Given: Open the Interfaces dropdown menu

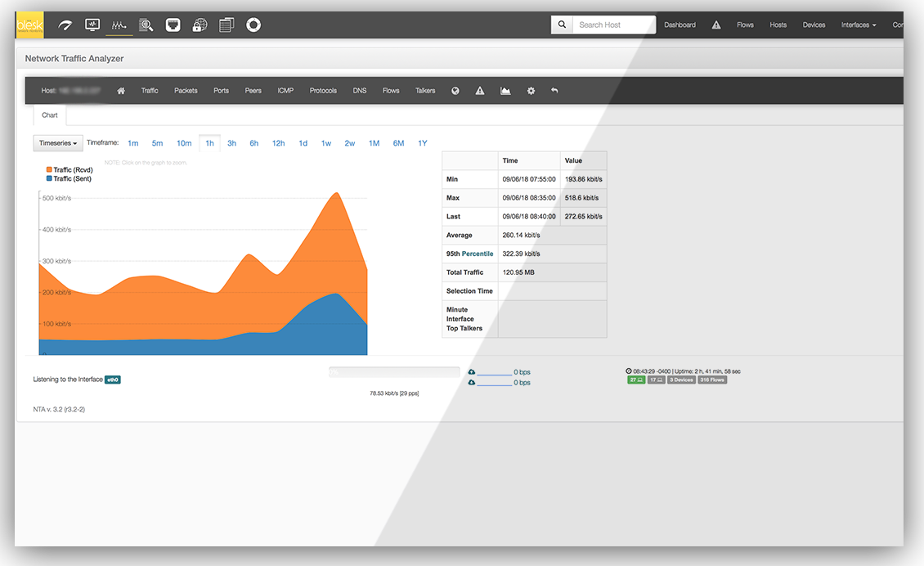Looking at the screenshot, I should (x=858, y=25).
